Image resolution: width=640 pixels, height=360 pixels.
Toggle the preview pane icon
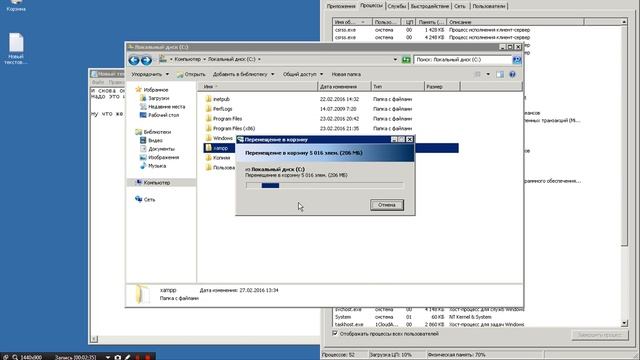pos(500,74)
